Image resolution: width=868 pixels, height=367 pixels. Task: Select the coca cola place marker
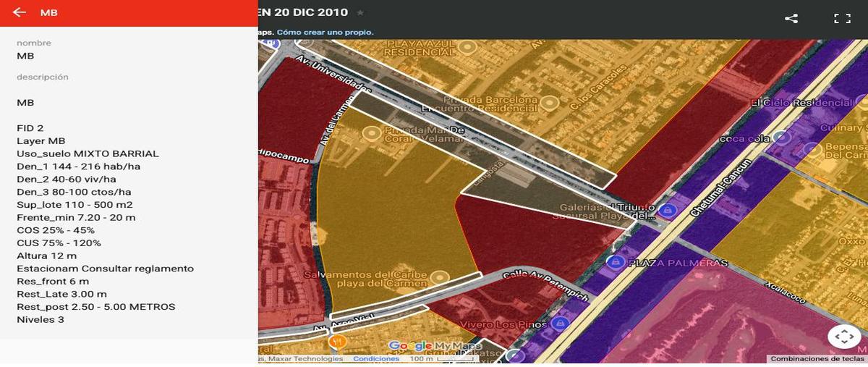(780, 137)
